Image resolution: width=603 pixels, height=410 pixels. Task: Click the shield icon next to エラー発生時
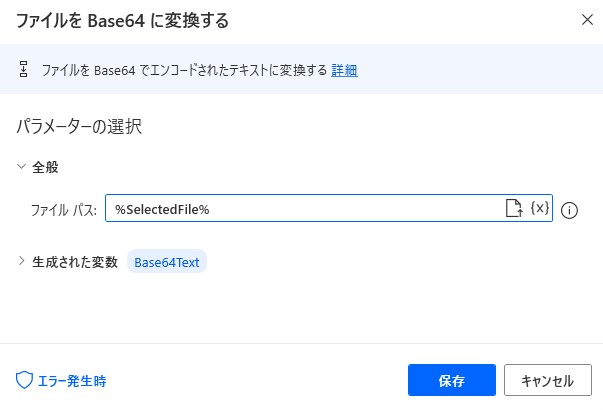click(24, 380)
